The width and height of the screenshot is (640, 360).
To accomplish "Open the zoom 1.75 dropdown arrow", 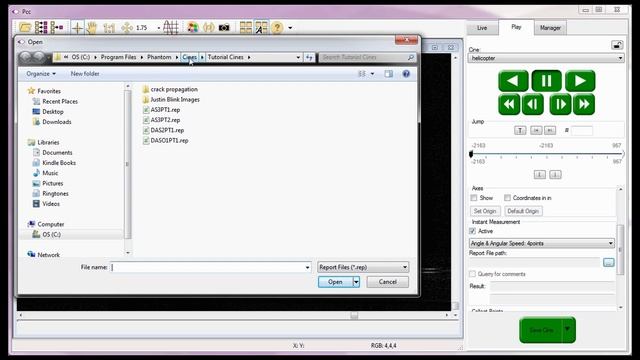I will tap(158, 28).
